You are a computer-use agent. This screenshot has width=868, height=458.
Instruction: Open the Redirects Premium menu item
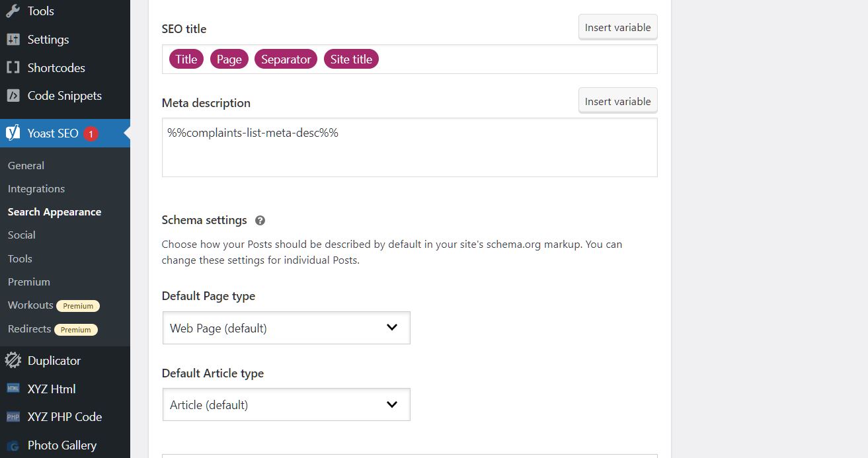point(53,329)
